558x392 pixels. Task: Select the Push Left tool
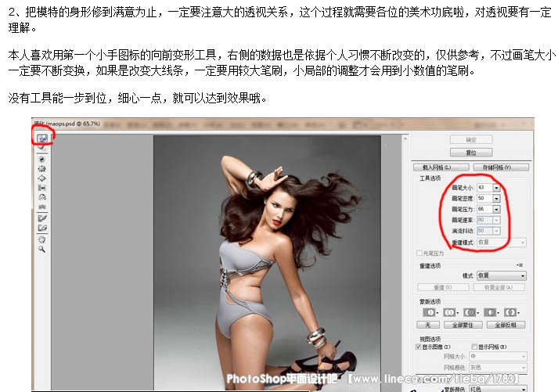click(x=41, y=189)
